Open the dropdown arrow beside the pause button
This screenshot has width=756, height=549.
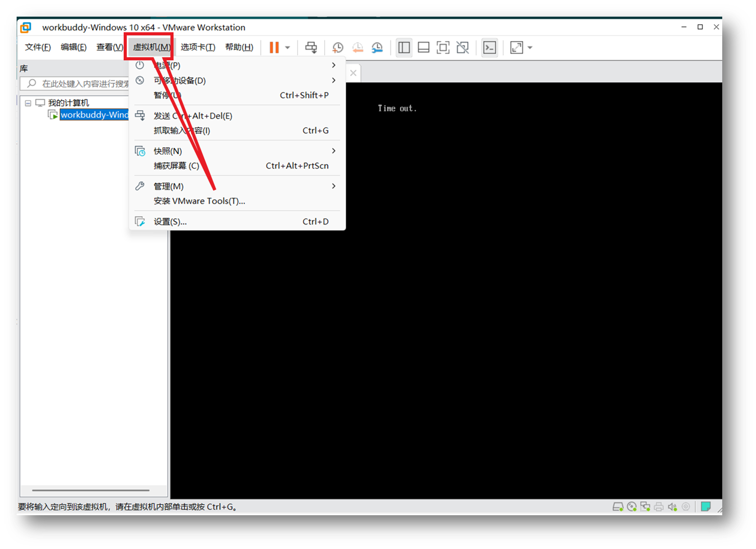pyautogui.click(x=287, y=48)
